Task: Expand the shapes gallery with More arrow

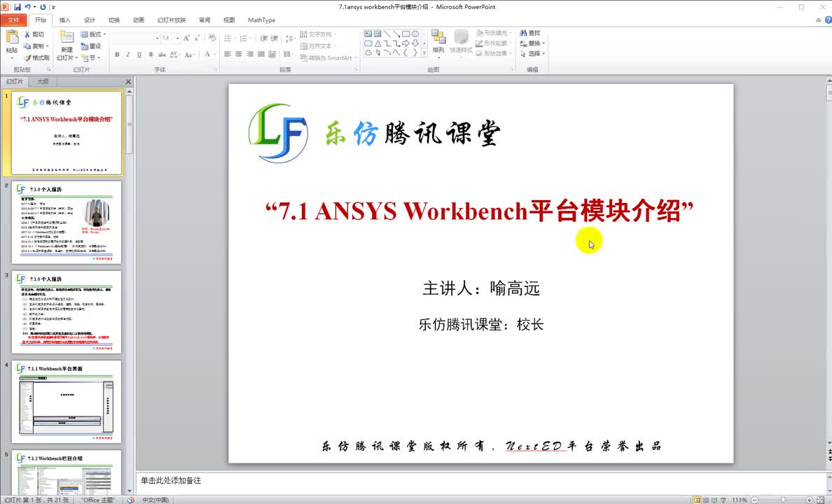Action: click(x=424, y=53)
